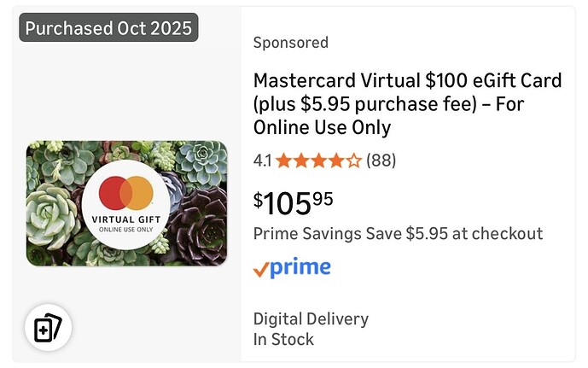Viewport: 588px width, 368px height.
Task: Open the 88 reviews count
Action: pos(381,160)
